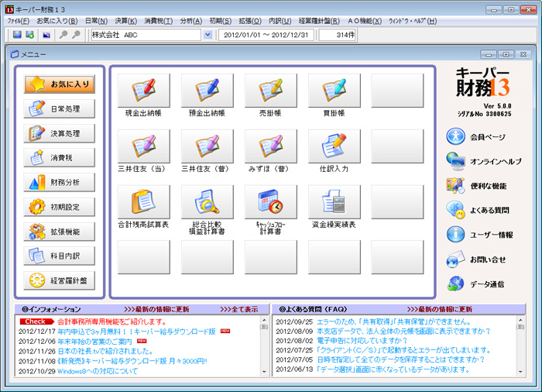Open ユーザー情報 user information
The height and width of the screenshot is (392, 542).
click(479, 235)
